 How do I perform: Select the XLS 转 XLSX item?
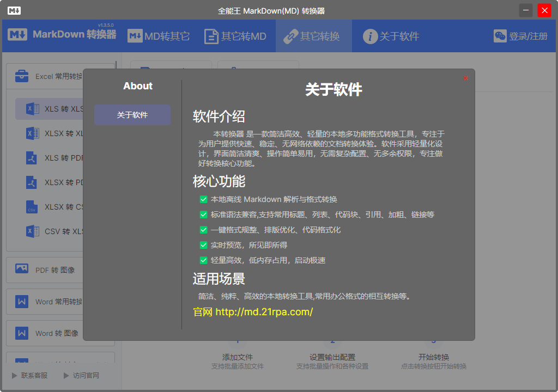[x=50, y=109]
